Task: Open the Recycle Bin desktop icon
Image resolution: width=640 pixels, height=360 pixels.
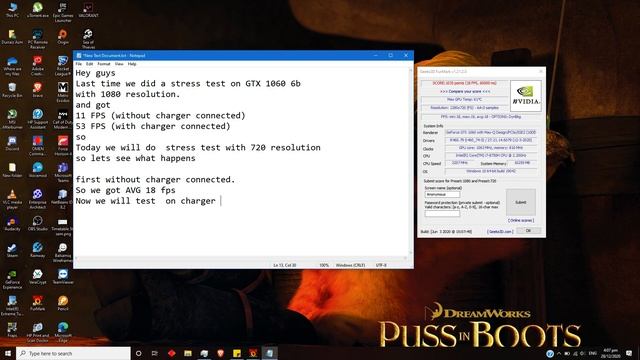Action: click(12, 90)
